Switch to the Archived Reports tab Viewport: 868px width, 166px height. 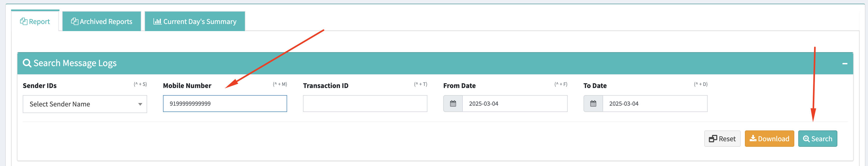102,21
